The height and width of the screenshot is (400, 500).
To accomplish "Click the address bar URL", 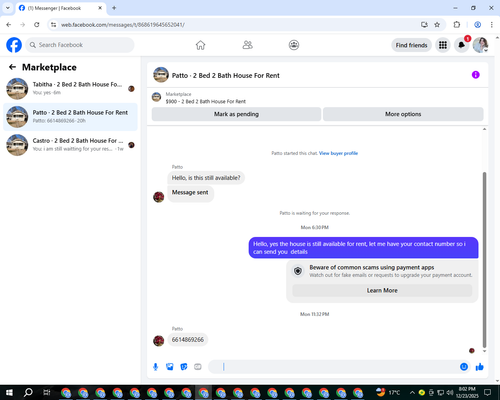I will (123, 25).
